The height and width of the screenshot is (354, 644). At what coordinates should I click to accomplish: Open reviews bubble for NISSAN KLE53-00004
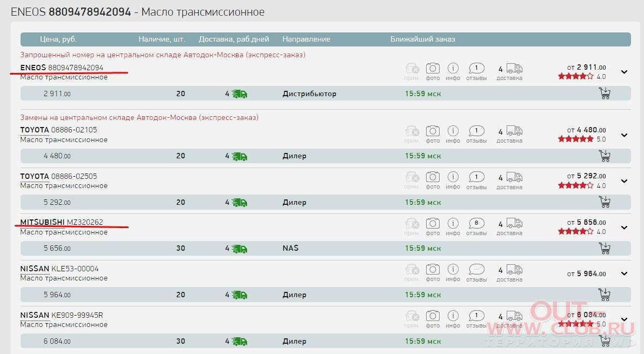click(476, 269)
